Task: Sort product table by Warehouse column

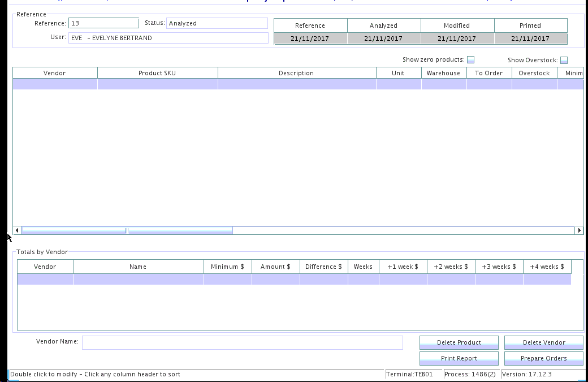Action: point(443,73)
